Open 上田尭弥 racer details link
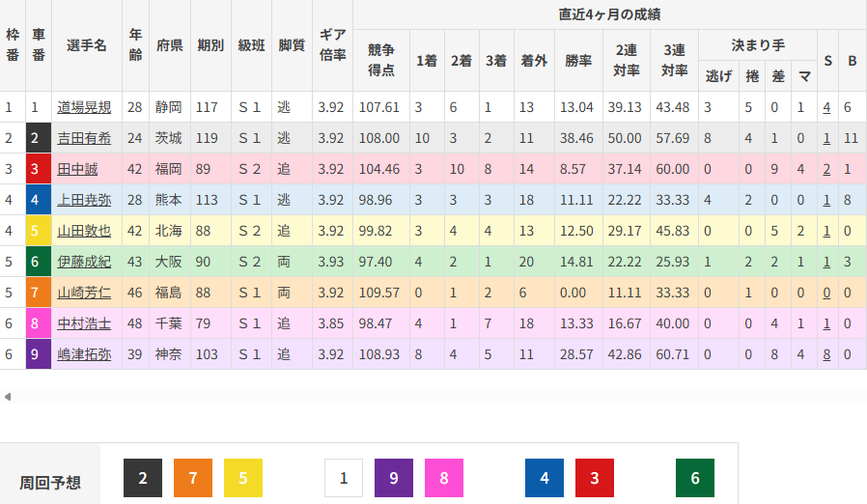867x504 pixels. tap(84, 200)
